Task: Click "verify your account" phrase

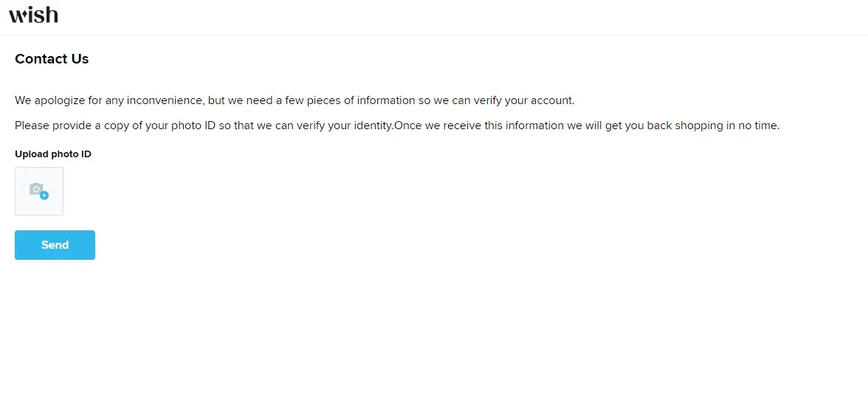Action: [526, 100]
